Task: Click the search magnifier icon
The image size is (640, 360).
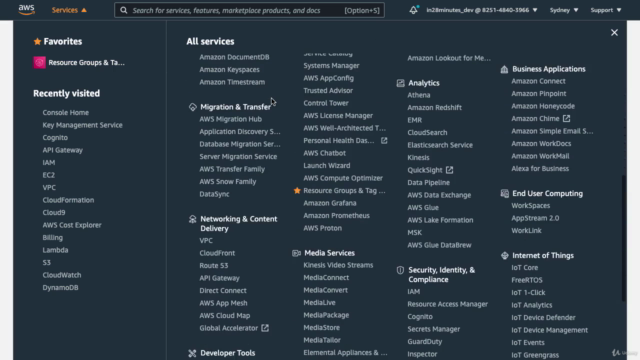Action: [124, 10]
